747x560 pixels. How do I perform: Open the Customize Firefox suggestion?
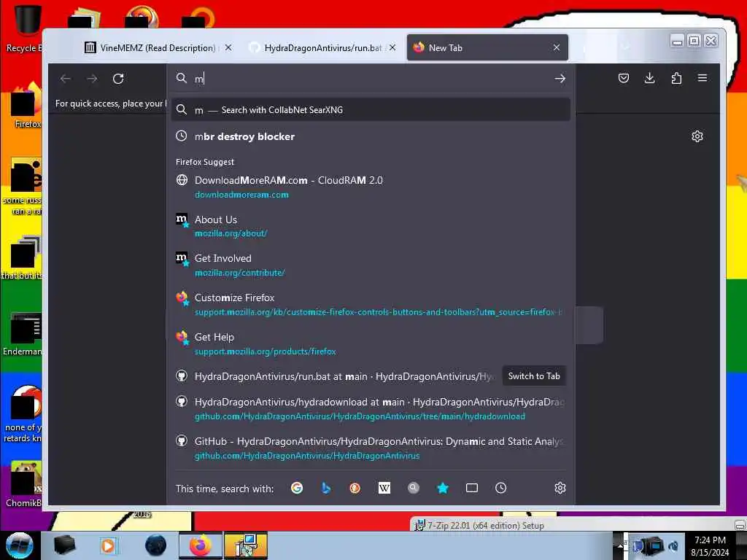[371, 305]
